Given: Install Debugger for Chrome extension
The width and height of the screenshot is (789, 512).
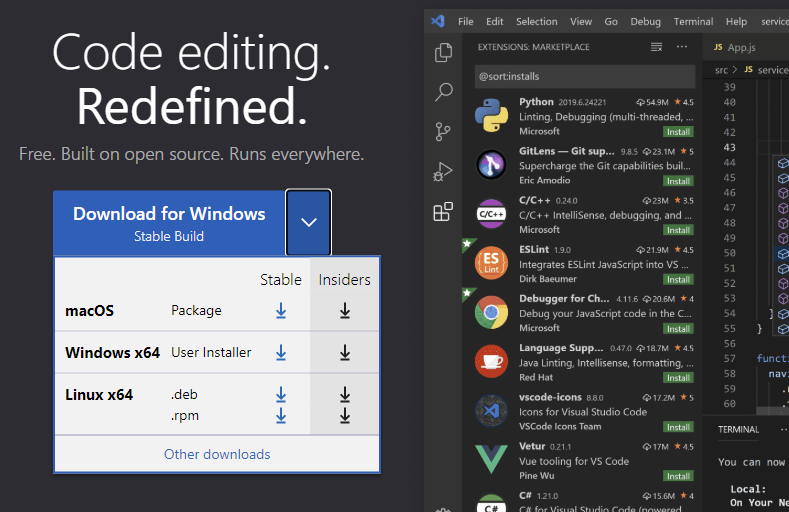Looking at the screenshot, I should [x=678, y=328].
